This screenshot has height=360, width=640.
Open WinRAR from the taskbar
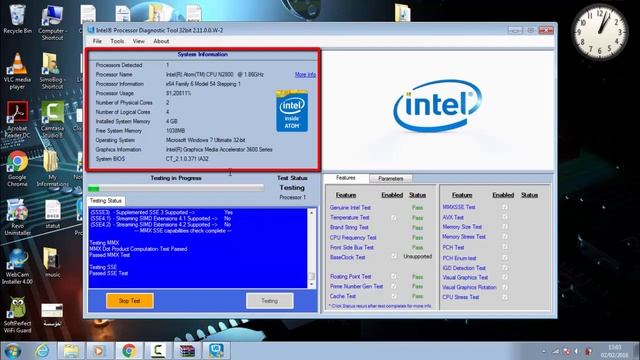[x=187, y=351]
